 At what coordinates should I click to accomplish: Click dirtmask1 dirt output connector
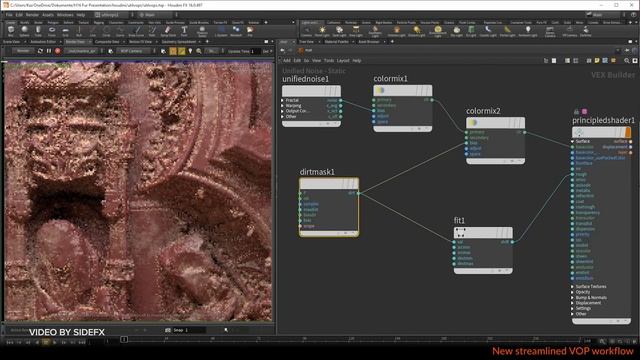[x=358, y=193]
